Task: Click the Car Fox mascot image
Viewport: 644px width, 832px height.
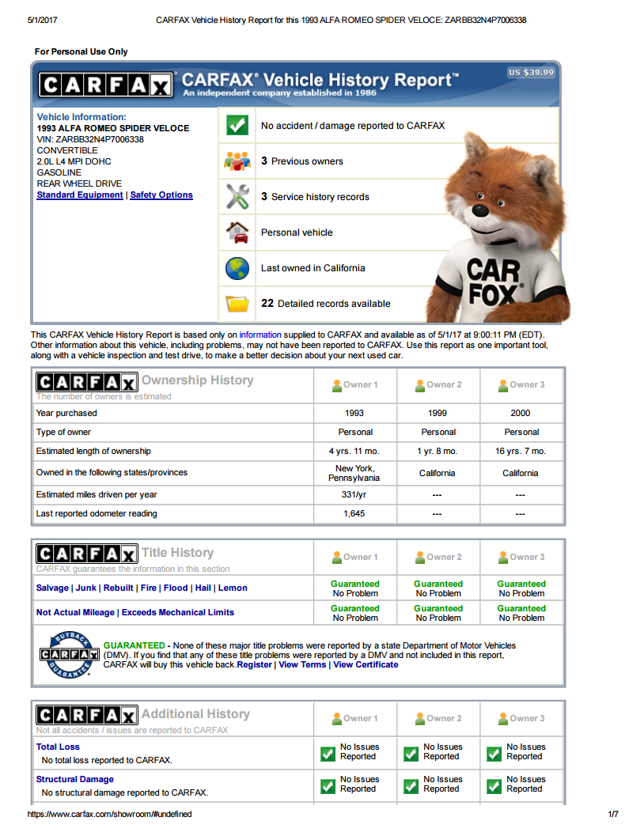Action: (x=499, y=228)
